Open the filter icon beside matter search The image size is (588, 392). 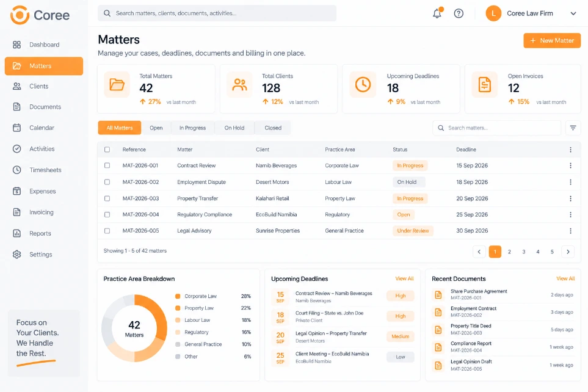point(573,128)
